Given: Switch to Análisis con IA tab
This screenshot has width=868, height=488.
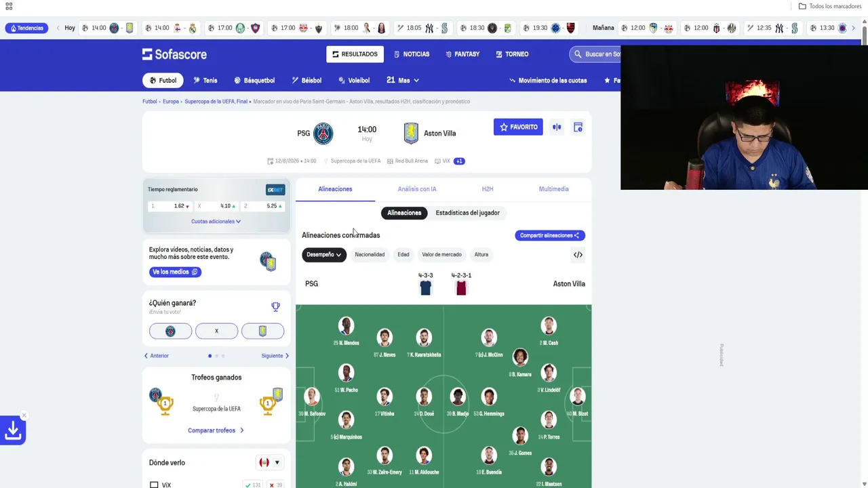Looking at the screenshot, I should 417,189.
